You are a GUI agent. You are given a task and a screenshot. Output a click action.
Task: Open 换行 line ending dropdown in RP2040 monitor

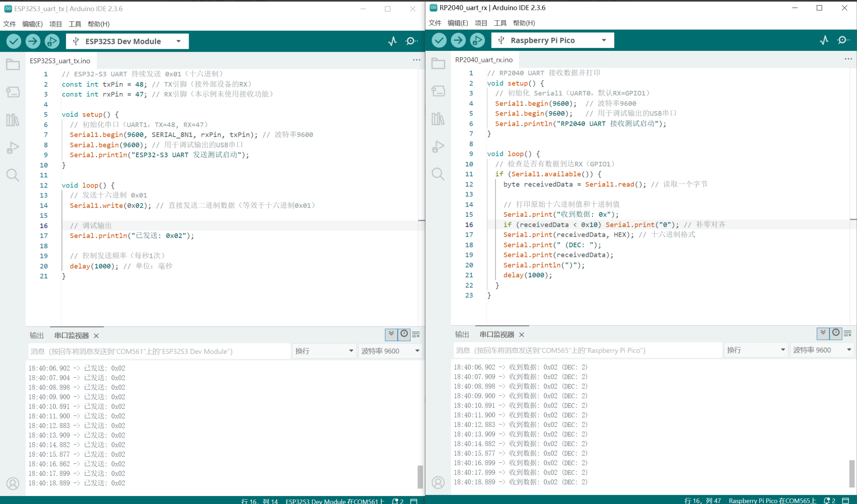(x=755, y=350)
